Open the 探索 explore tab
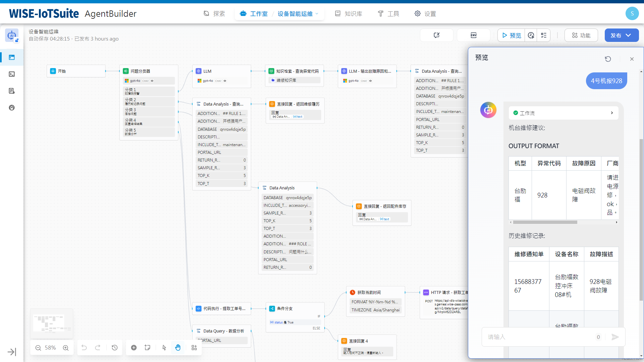This screenshot has height=362, width=644. [214, 14]
